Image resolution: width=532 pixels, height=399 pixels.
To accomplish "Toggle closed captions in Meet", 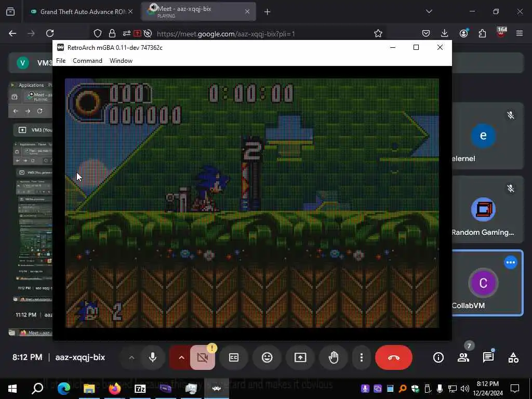I will coord(234,357).
